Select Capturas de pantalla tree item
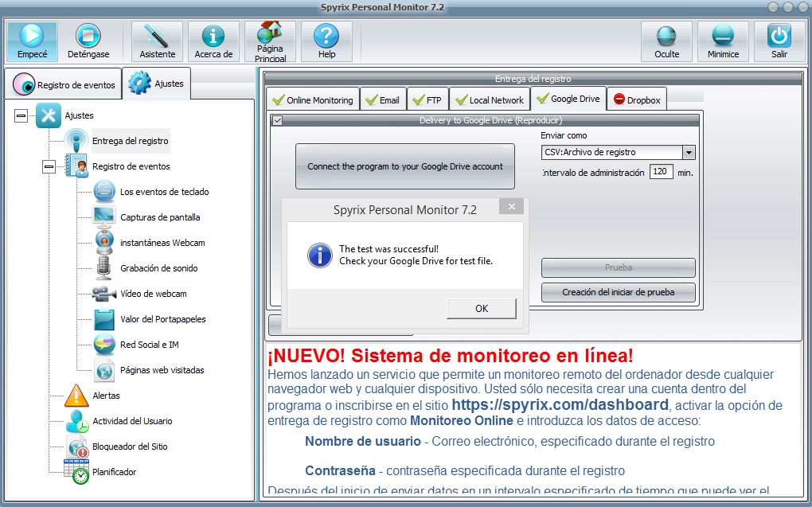This screenshot has height=507, width=812. pyautogui.click(x=160, y=217)
